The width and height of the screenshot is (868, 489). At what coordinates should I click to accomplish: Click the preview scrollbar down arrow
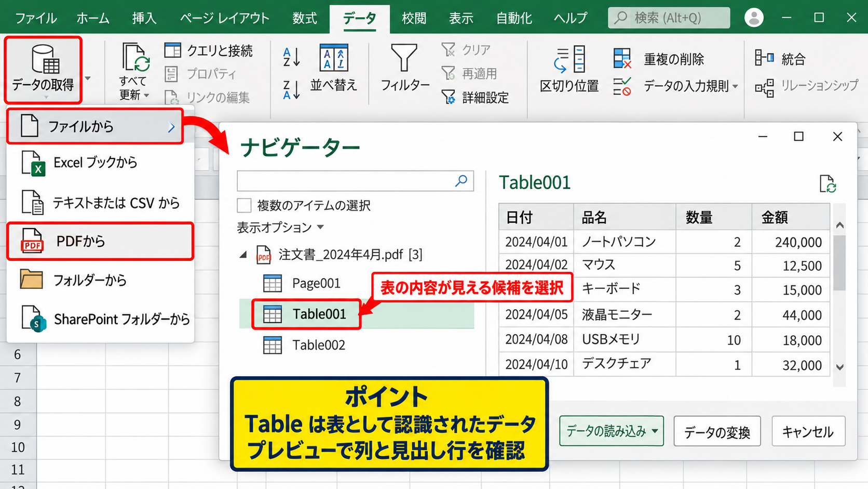point(839,367)
